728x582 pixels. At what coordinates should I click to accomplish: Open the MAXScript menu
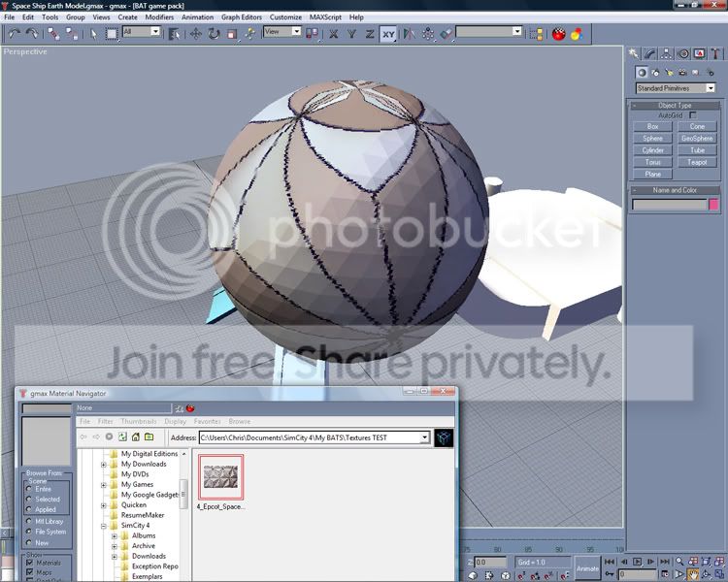pyautogui.click(x=325, y=17)
